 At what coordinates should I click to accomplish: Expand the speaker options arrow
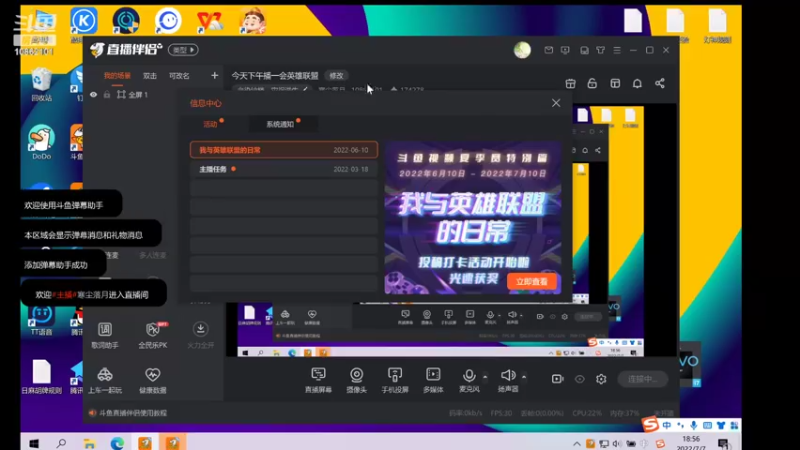(524, 377)
